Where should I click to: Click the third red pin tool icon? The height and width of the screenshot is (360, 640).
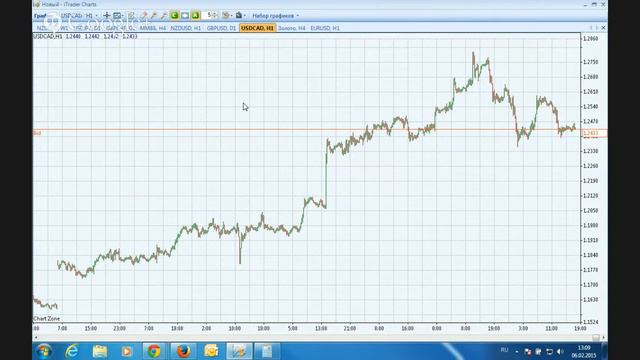pyautogui.click(x=164, y=16)
